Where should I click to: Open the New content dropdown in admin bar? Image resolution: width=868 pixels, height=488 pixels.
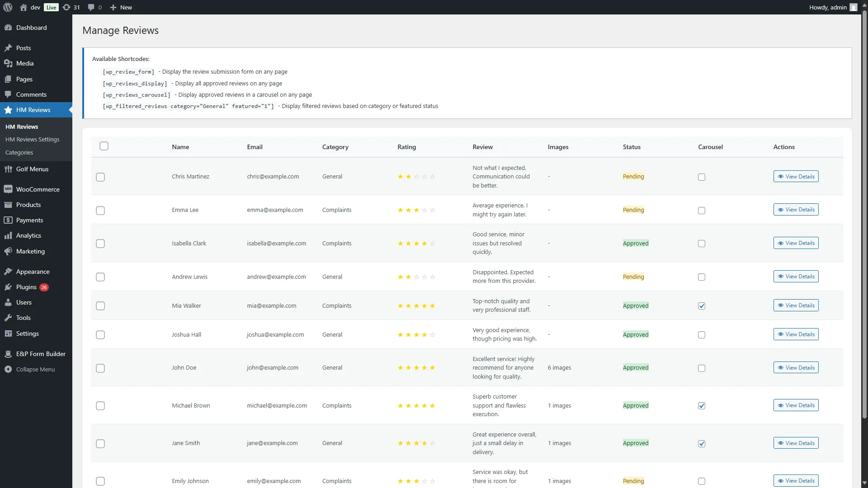(x=121, y=7)
